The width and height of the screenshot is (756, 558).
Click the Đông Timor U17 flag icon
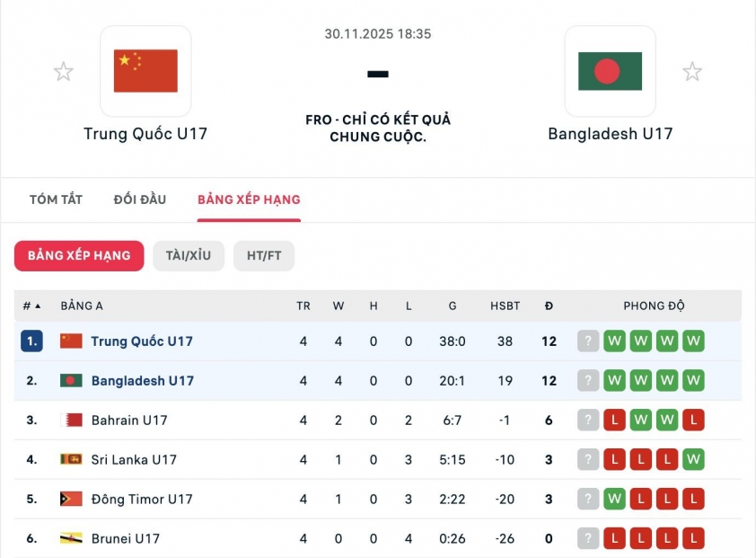[x=69, y=499]
